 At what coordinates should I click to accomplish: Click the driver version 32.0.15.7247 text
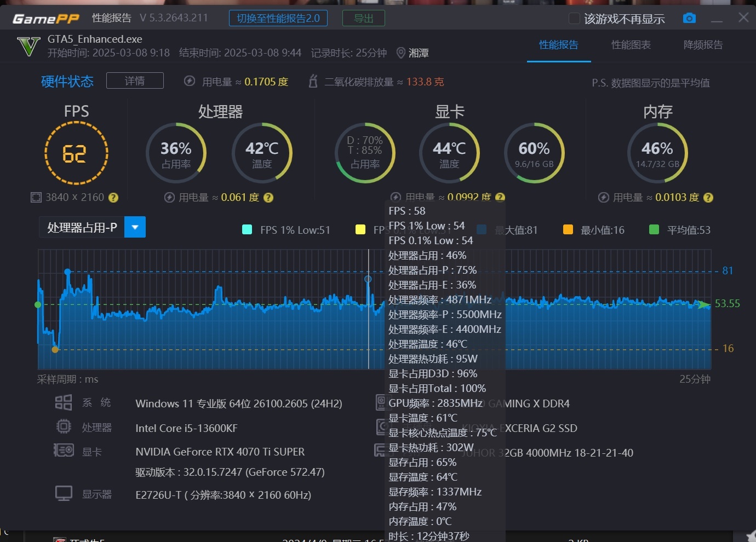tap(230, 472)
